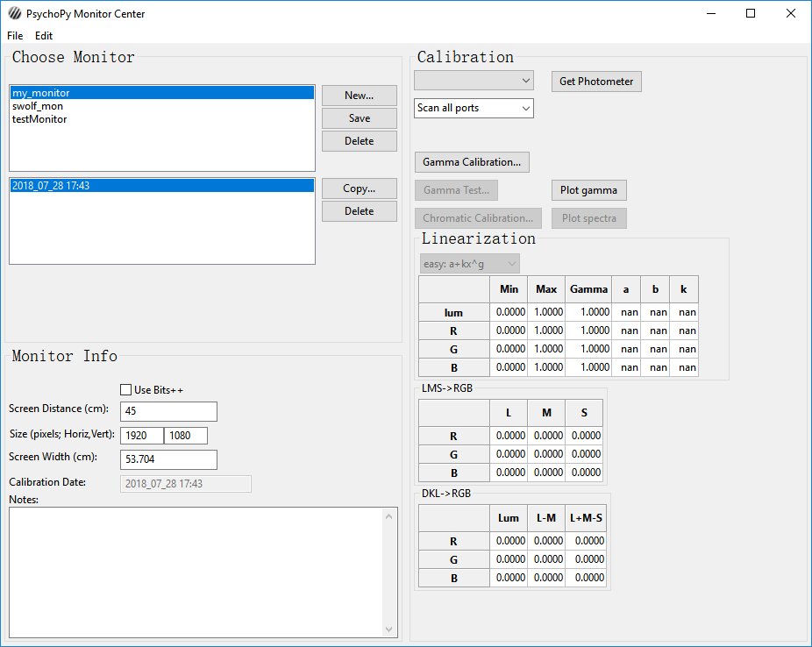This screenshot has height=647, width=812.
Task: Select swolf_mon in the monitor list
Action: [x=162, y=106]
